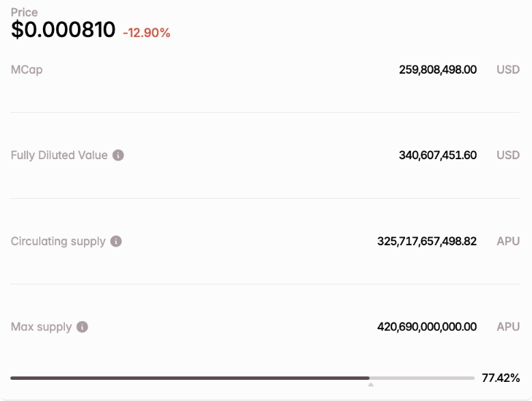Click the Max supply info icon

[82, 327]
